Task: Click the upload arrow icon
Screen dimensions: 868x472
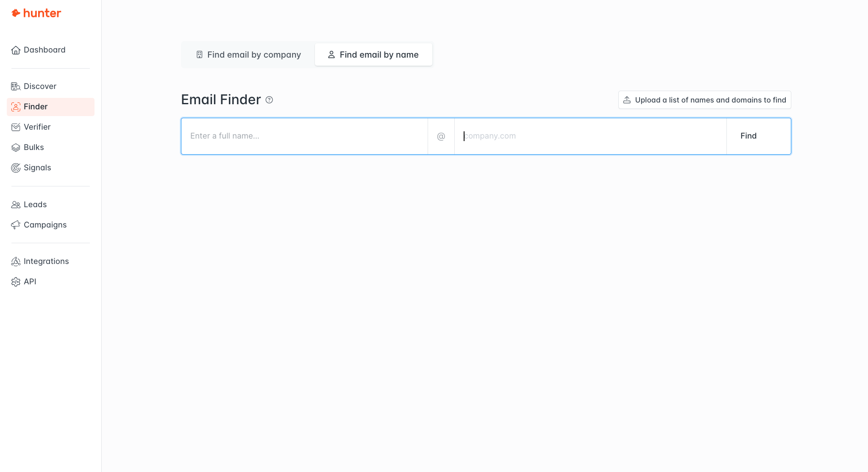Action: point(627,100)
